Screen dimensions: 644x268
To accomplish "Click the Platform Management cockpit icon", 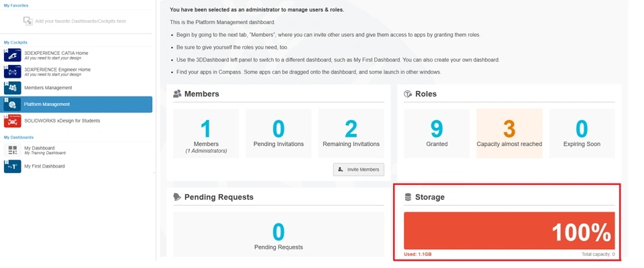I will [12, 105].
